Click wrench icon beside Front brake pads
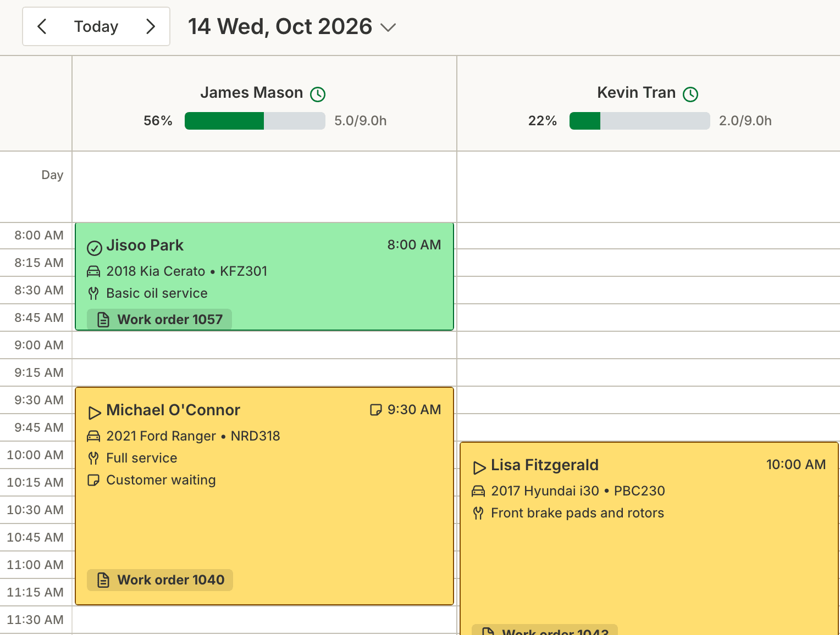Viewport: 840px width, 635px height. (478, 513)
